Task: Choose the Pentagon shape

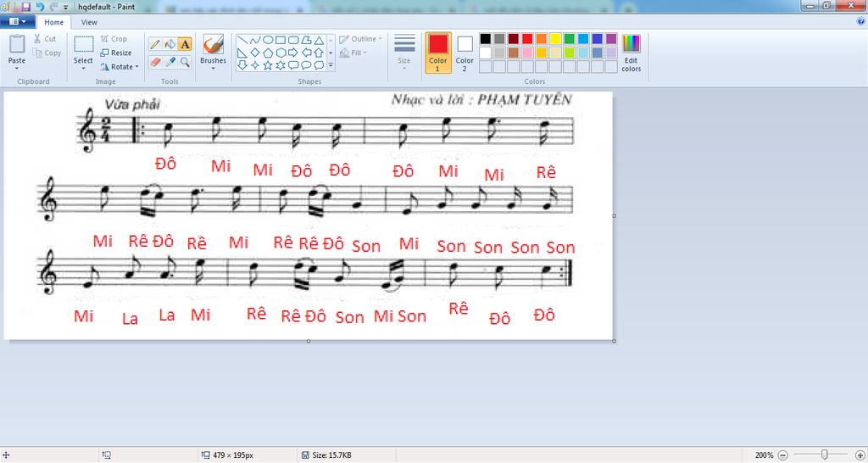Action: (x=268, y=53)
